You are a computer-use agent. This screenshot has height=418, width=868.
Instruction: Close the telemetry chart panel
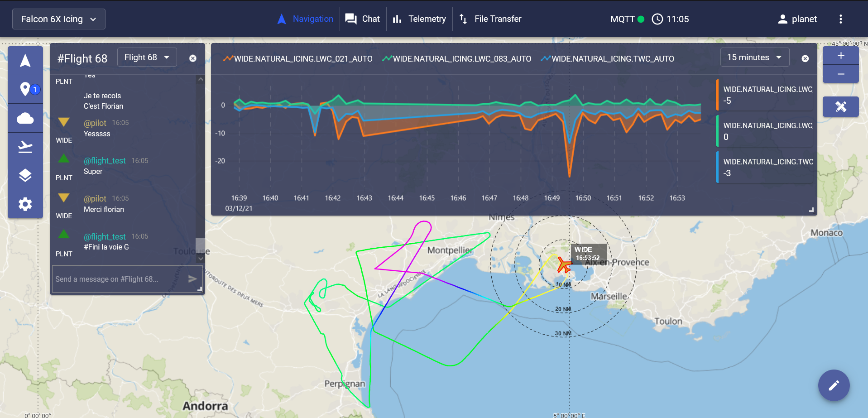coord(805,58)
